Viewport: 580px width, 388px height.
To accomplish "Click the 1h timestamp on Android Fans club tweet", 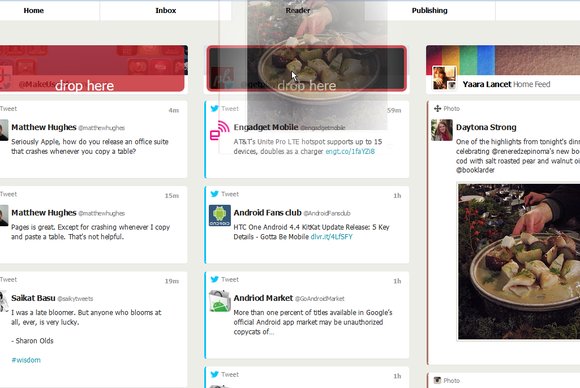I will pyautogui.click(x=397, y=196).
